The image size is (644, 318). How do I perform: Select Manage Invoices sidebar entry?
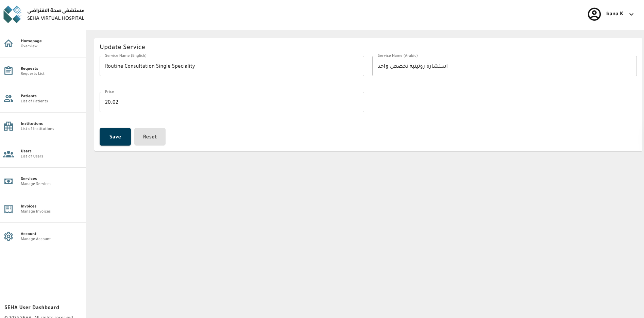35,209
